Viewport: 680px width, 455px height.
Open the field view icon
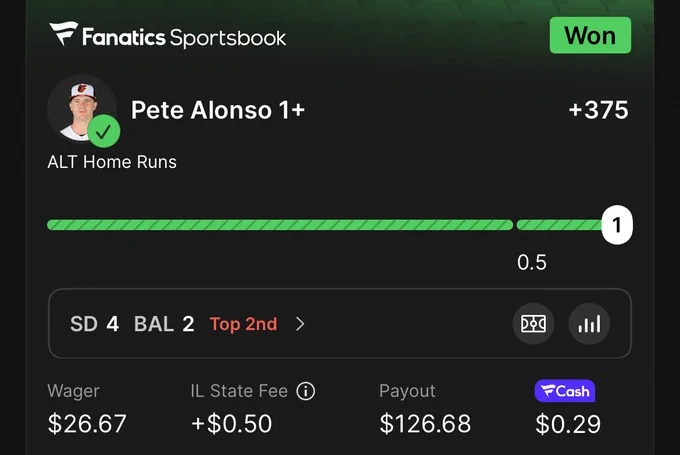tap(533, 324)
